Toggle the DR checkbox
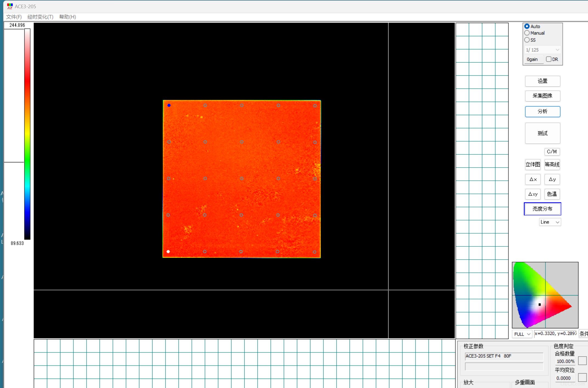Screen dimensions: 588x388 coord(549,59)
